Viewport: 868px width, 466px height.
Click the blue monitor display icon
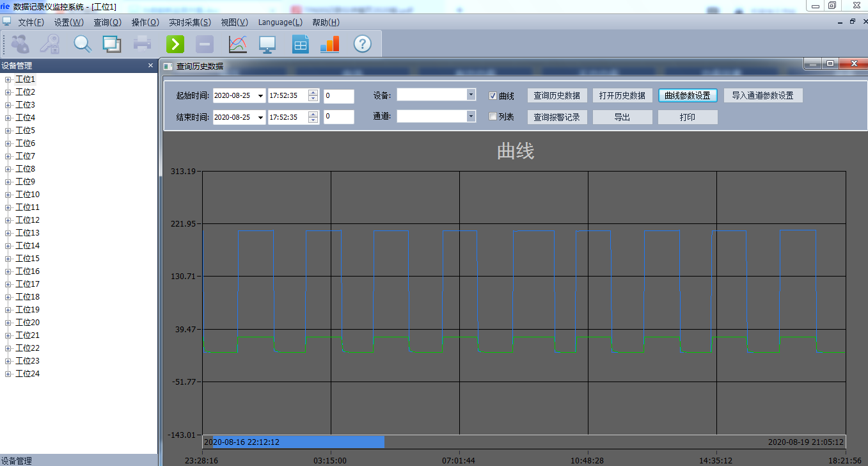267,44
